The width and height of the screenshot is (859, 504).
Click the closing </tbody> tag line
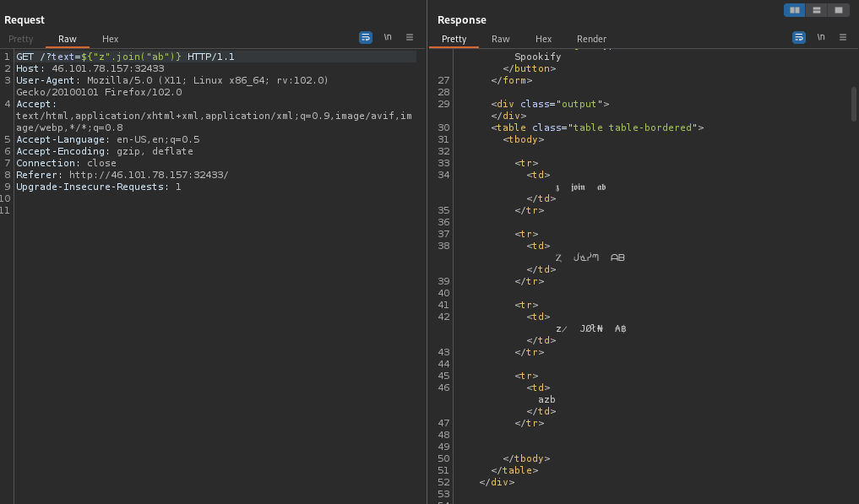pos(526,458)
